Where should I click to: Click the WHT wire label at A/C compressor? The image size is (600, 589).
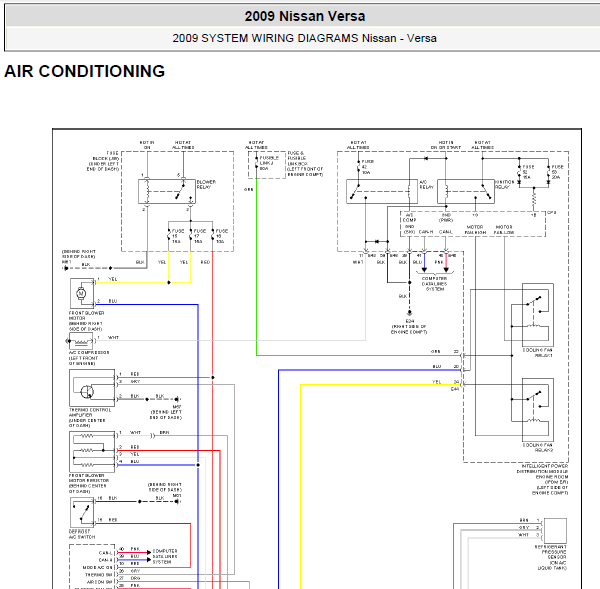click(x=113, y=338)
